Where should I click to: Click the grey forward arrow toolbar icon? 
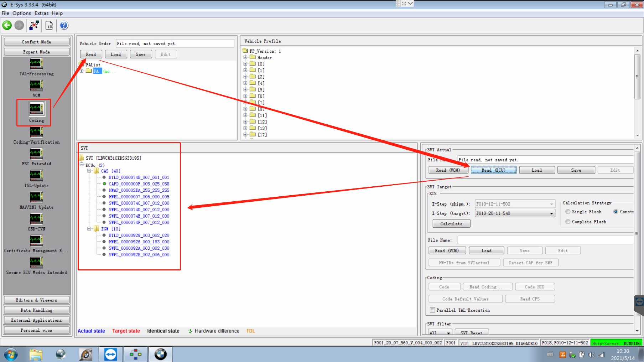pyautogui.click(x=19, y=25)
